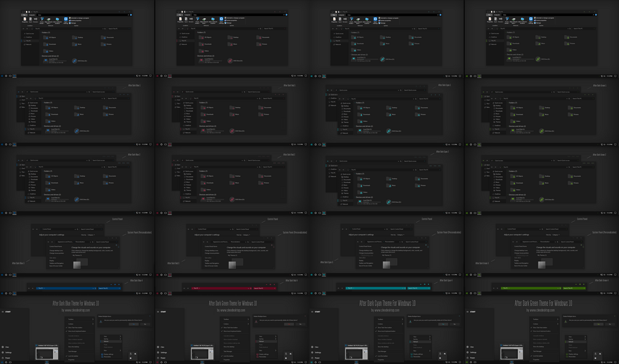Screen dimensions: 619x364
Task: Toggle Lock the taskbar in red taskbar menu
Action: click(235, 356)
